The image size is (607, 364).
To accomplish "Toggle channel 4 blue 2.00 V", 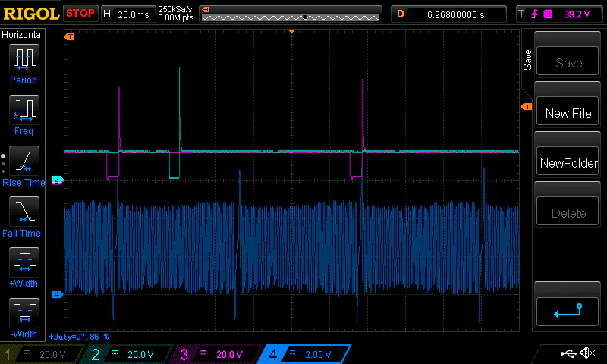I will pyautogui.click(x=305, y=354).
